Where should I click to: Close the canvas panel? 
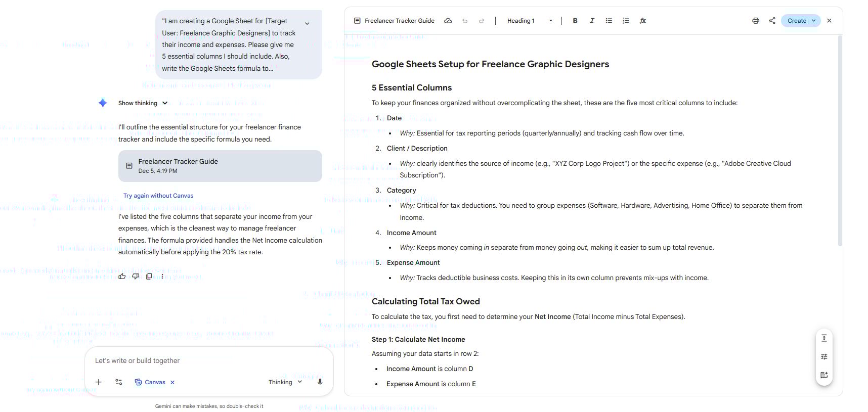[x=829, y=21]
